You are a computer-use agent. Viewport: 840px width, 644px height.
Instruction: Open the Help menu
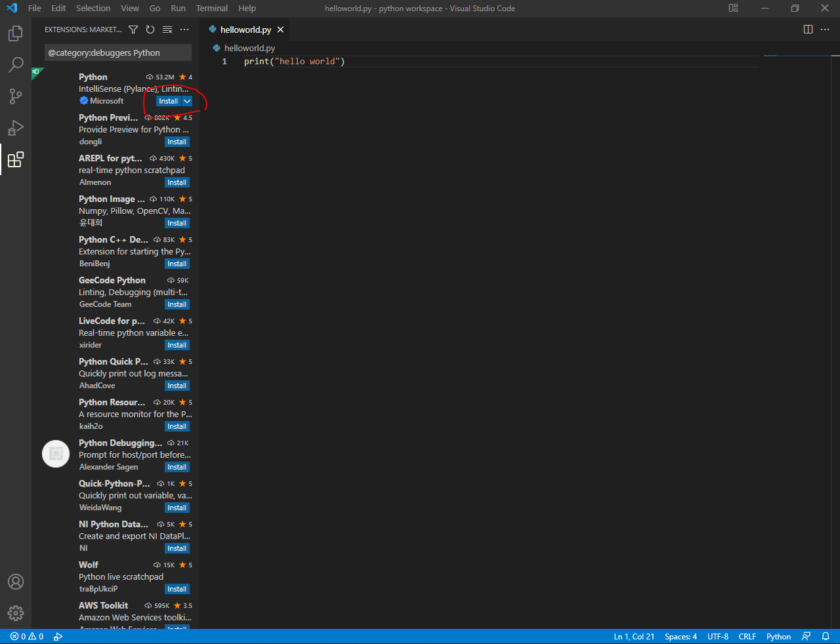pyautogui.click(x=247, y=9)
